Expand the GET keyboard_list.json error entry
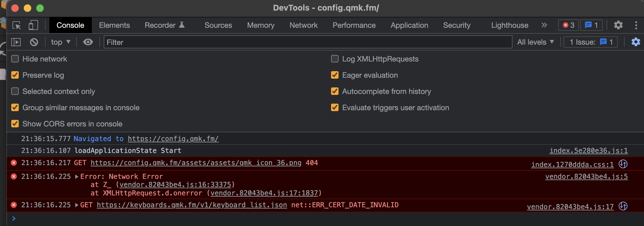This screenshot has height=226, width=644. point(77,205)
